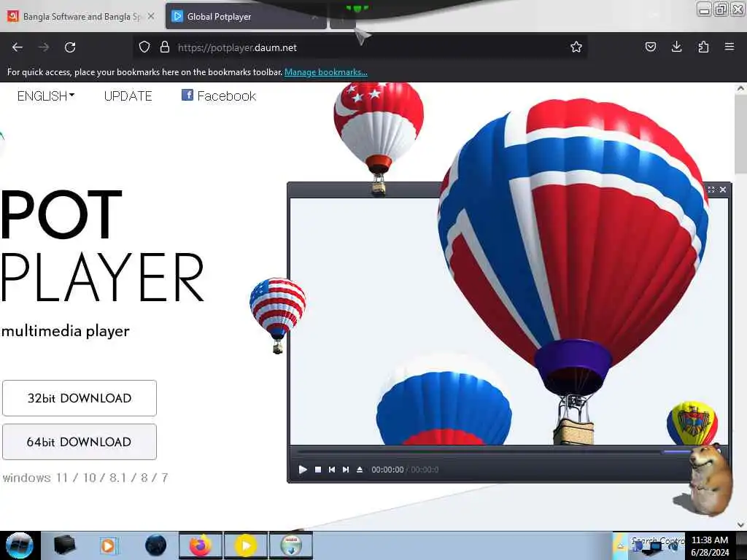Open the download manager taskbar icon
Image resolution: width=747 pixels, height=560 pixels.
(x=291, y=545)
